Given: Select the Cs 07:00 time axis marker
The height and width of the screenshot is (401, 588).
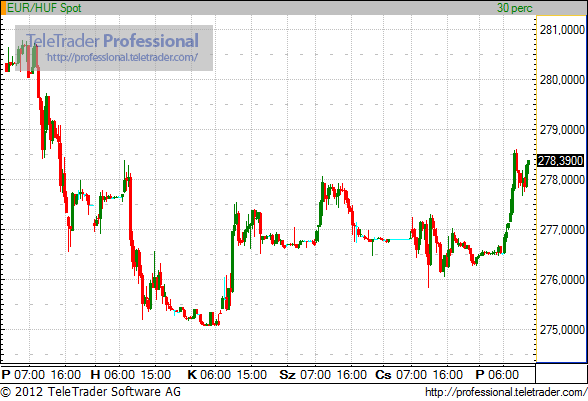Looking at the screenshot, I should coord(401,374).
